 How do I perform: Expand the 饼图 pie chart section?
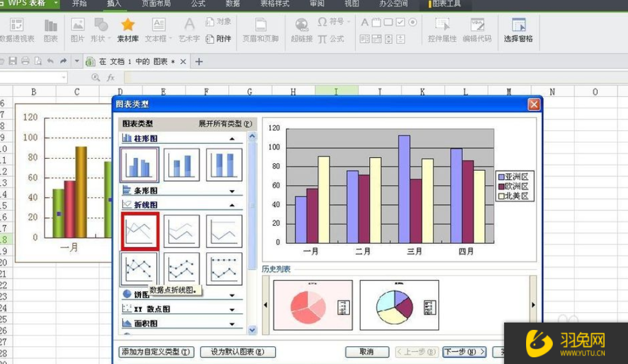(232, 295)
